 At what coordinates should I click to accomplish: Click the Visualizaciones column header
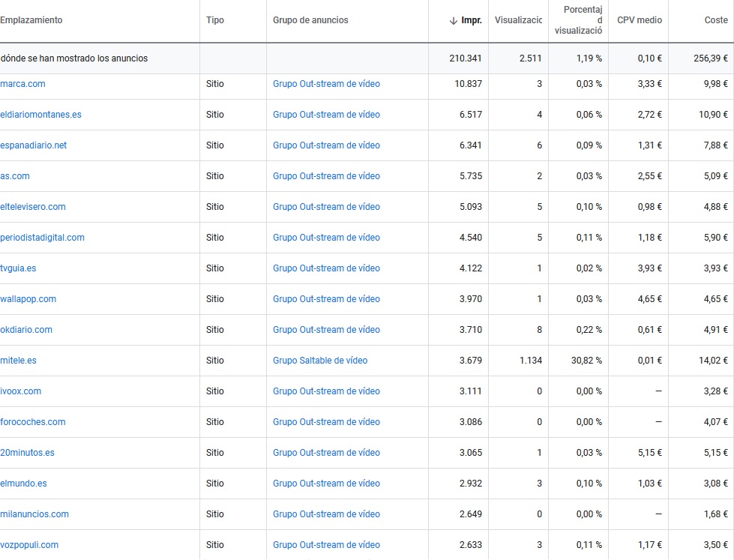tap(518, 20)
